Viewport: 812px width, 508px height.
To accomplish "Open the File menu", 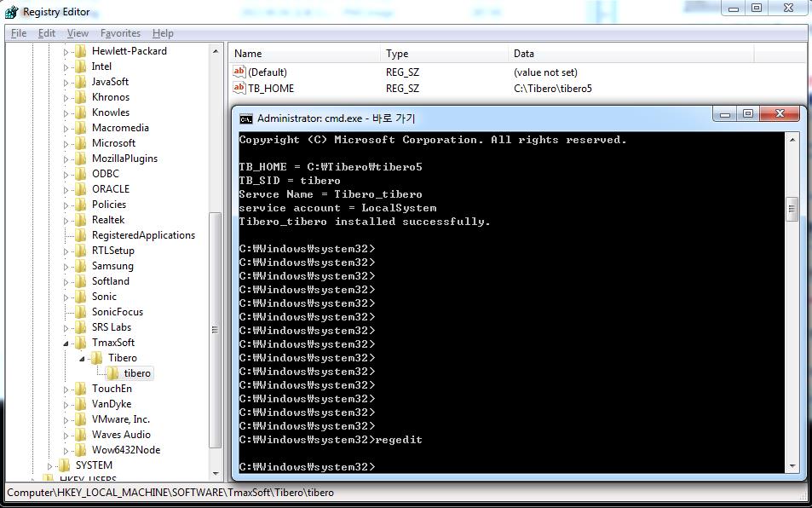I will coord(19,33).
